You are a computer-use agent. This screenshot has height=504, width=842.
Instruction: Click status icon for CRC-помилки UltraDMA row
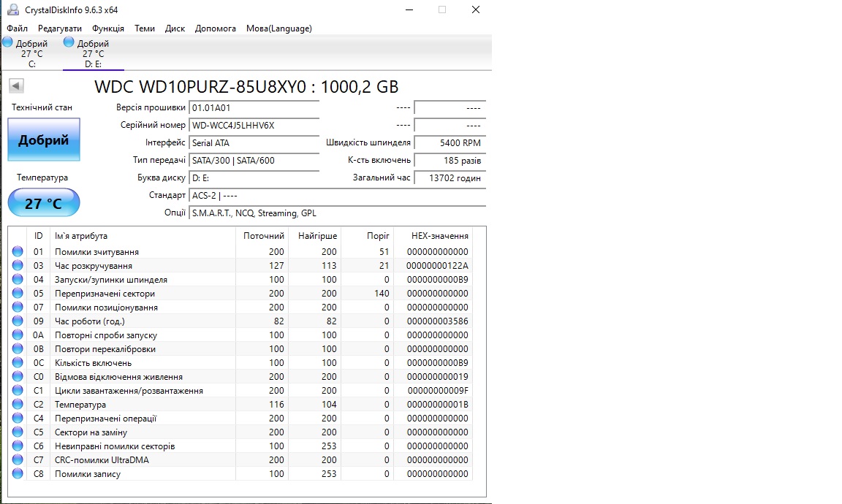[x=18, y=460]
